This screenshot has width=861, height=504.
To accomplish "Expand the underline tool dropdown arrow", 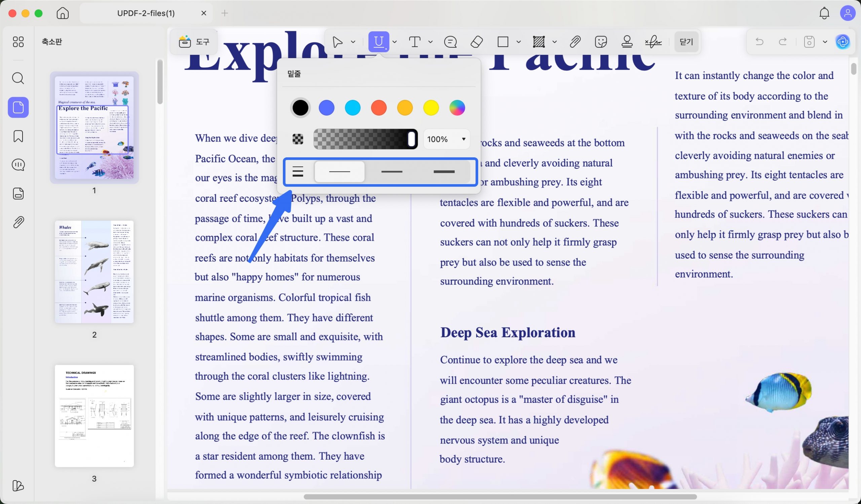I will coord(395,42).
